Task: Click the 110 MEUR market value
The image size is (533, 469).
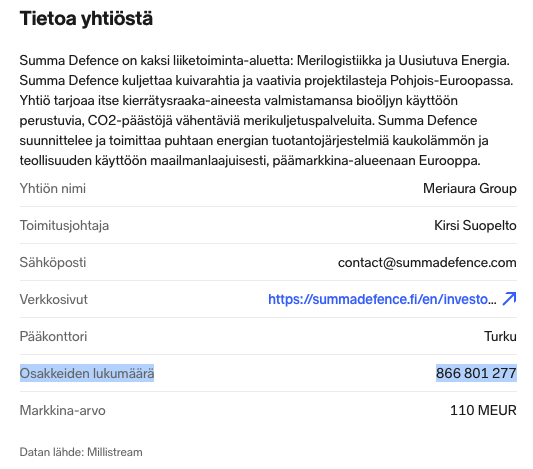Action: (x=483, y=410)
